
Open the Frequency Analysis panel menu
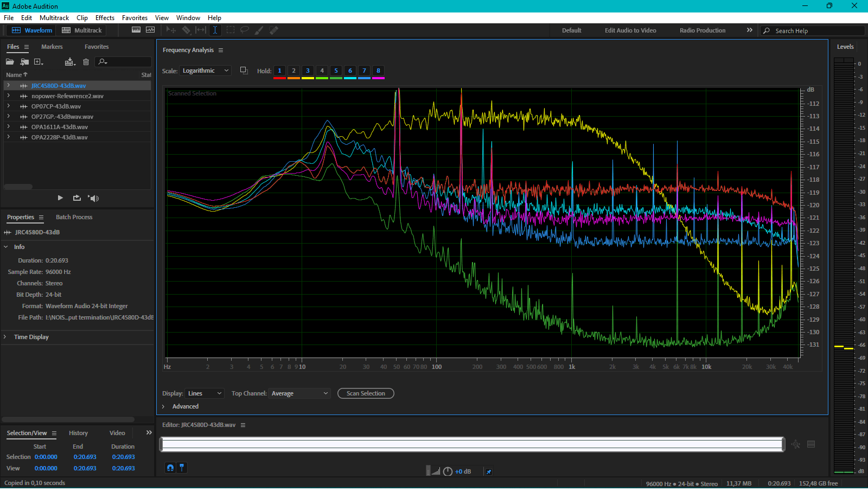click(221, 50)
